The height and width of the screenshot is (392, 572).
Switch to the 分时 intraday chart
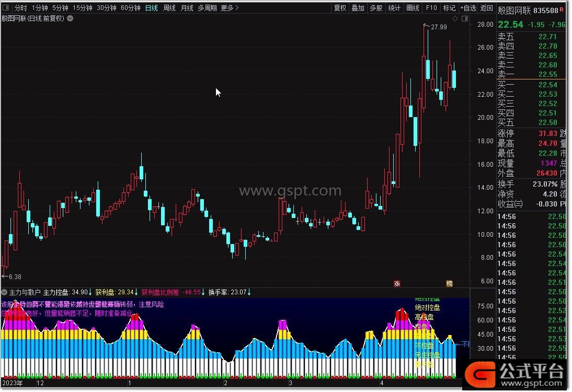(x=21, y=8)
